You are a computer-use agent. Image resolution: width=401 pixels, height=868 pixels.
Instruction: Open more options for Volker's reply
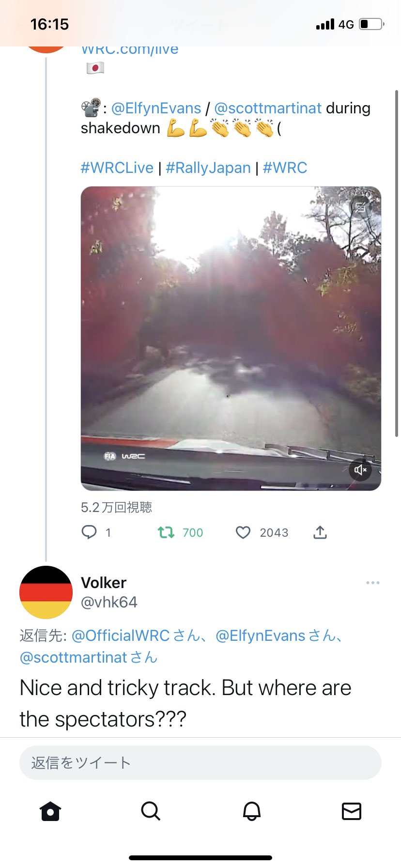[373, 583]
